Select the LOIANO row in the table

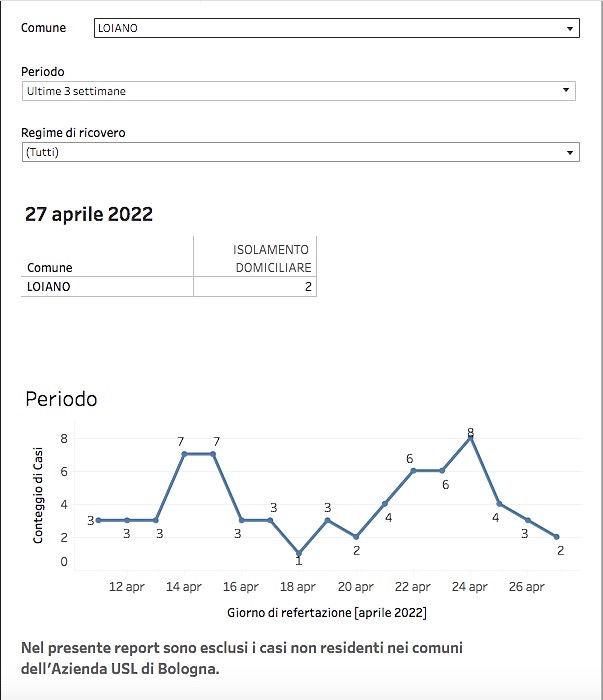tap(169, 287)
